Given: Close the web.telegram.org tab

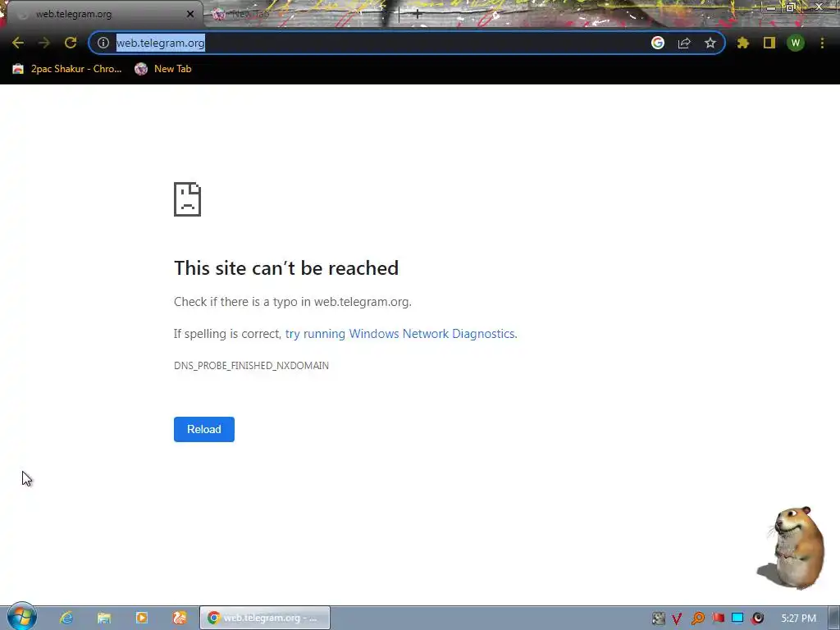Looking at the screenshot, I should pos(190,14).
